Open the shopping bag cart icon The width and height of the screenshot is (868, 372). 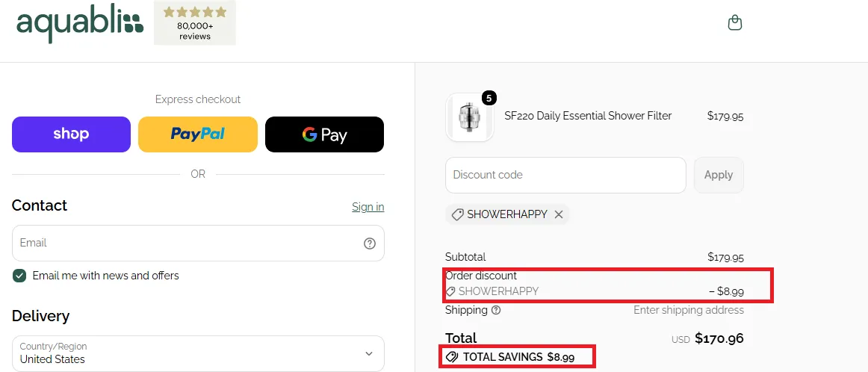tap(734, 22)
